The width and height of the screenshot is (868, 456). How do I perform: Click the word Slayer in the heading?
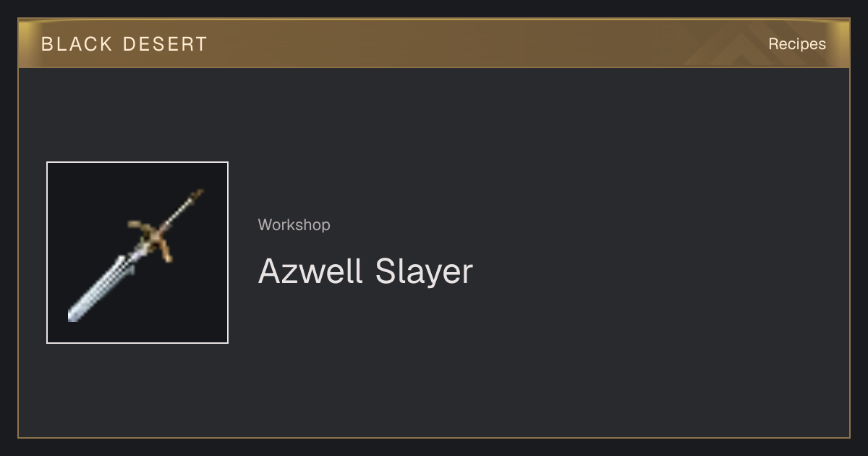click(x=424, y=271)
